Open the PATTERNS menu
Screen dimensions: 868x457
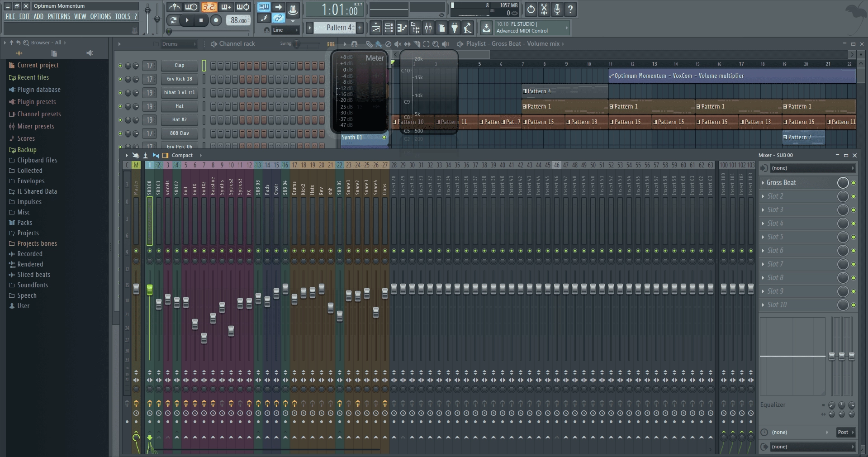pos(59,16)
